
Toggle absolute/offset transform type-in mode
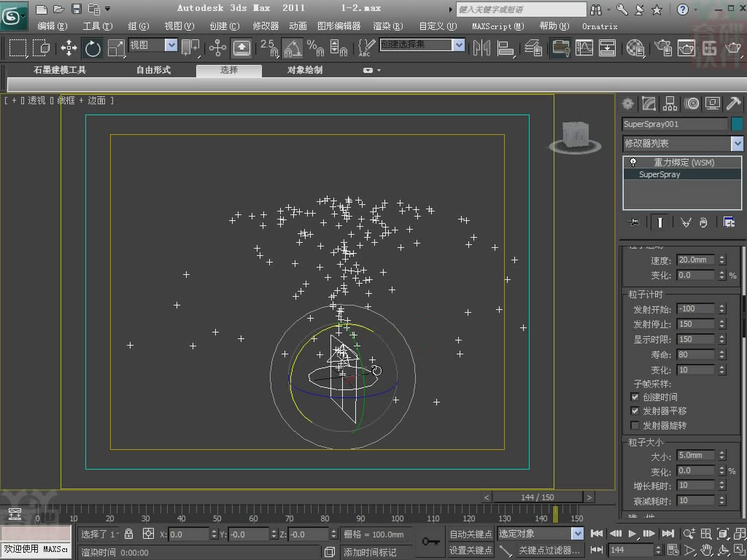tap(148, 533)
